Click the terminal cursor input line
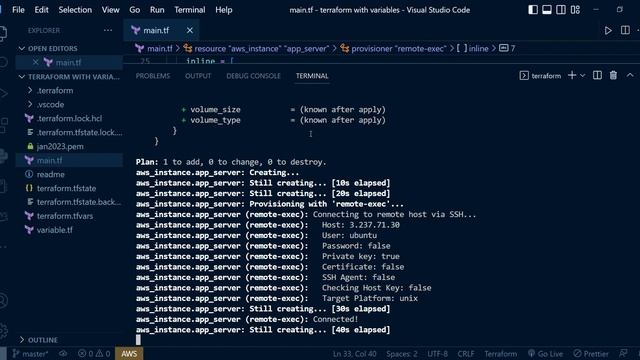The image size is (640, 360). pos(138,340)
